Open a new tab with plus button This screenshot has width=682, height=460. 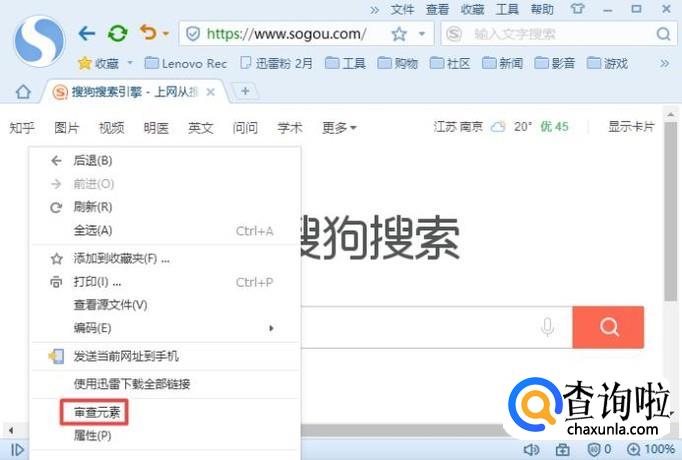pos(245,91)
